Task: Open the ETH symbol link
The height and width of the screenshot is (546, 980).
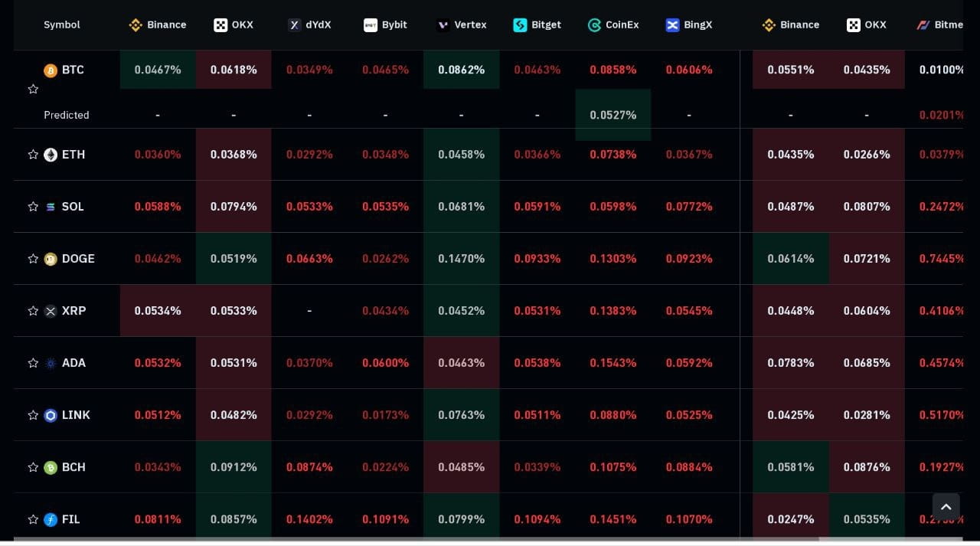Action: pyautogui.click(x=73, y=154)
